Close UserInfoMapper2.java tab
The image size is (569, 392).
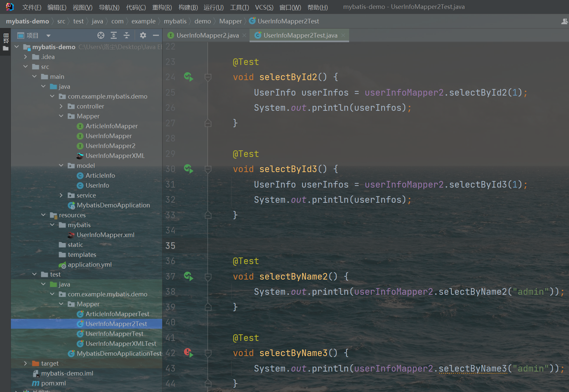244,35
